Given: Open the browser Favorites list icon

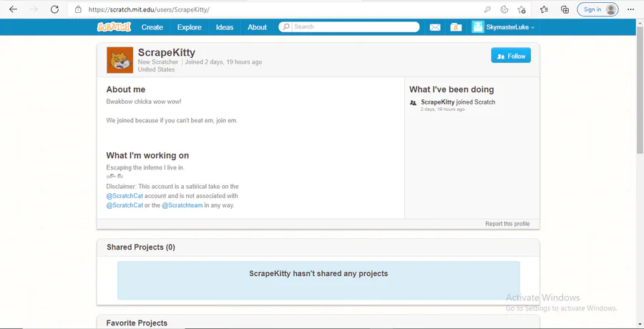Looking at the screenshot, I should [544, 9].
